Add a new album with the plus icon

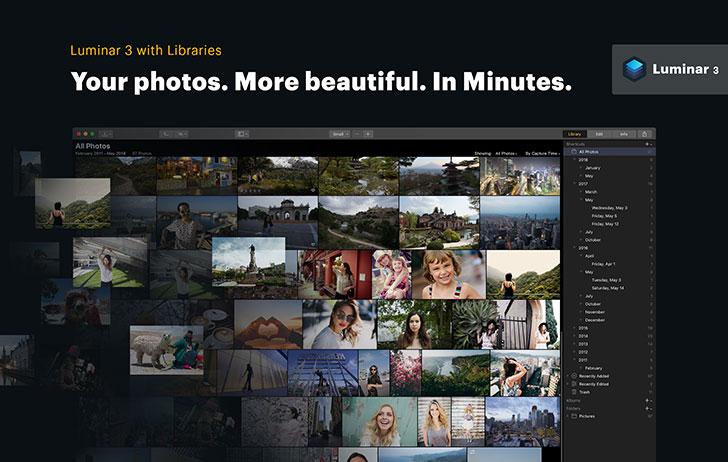coord(647,400)
